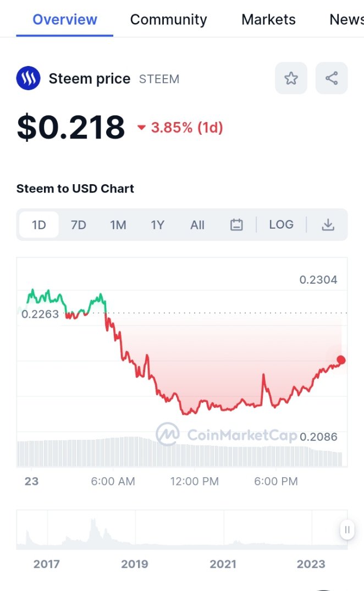The image size is (364, 591).
Task: Show the 1Y price chart
Action: tap(157, 225)
